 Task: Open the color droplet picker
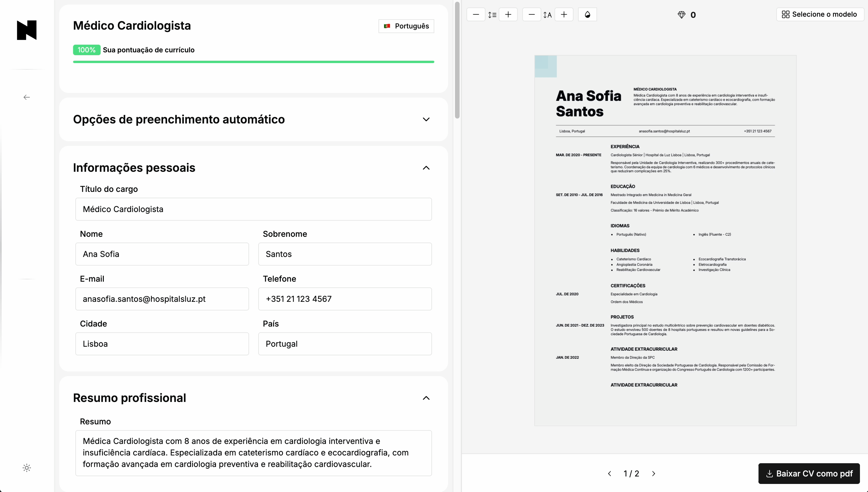pos(587,15)
